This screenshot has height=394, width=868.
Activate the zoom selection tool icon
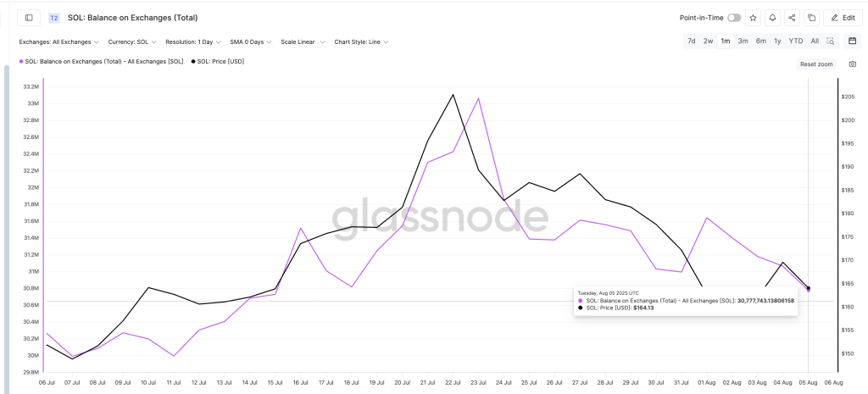[x=831, y=41]
